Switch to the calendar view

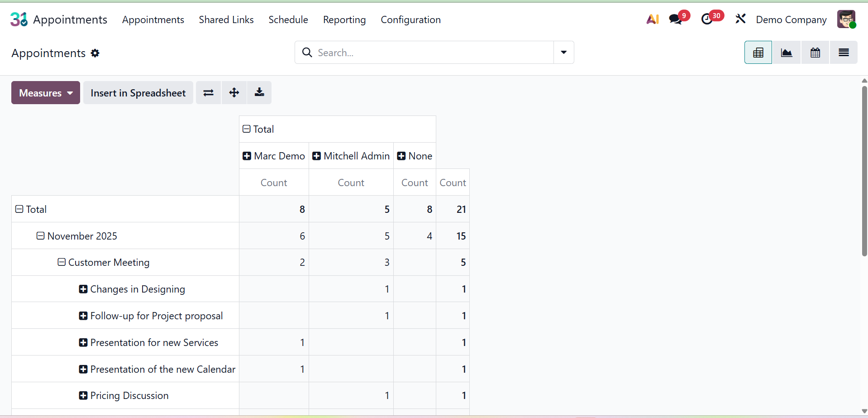point(815,53)
